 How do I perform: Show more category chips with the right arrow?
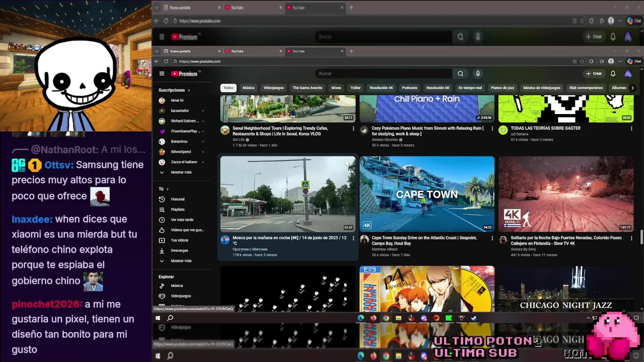click(632, 88)
